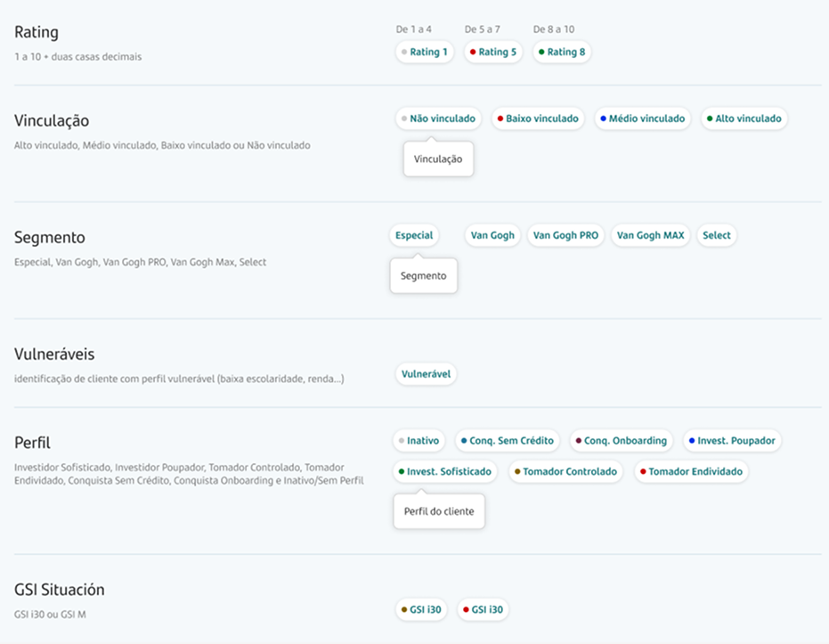Select the Conq. Onboarding tag
This screenshot has height=644, width=829.
[622, 440]
